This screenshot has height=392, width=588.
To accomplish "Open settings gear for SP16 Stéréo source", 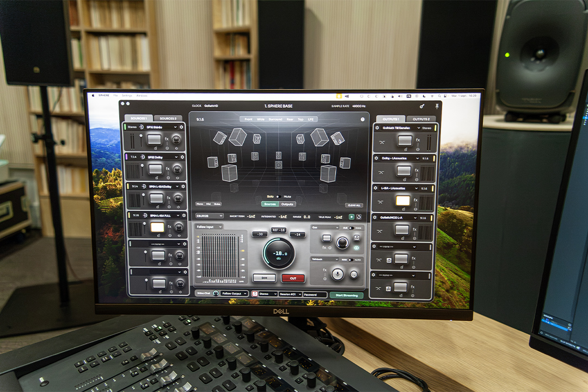I will (181, 127).
